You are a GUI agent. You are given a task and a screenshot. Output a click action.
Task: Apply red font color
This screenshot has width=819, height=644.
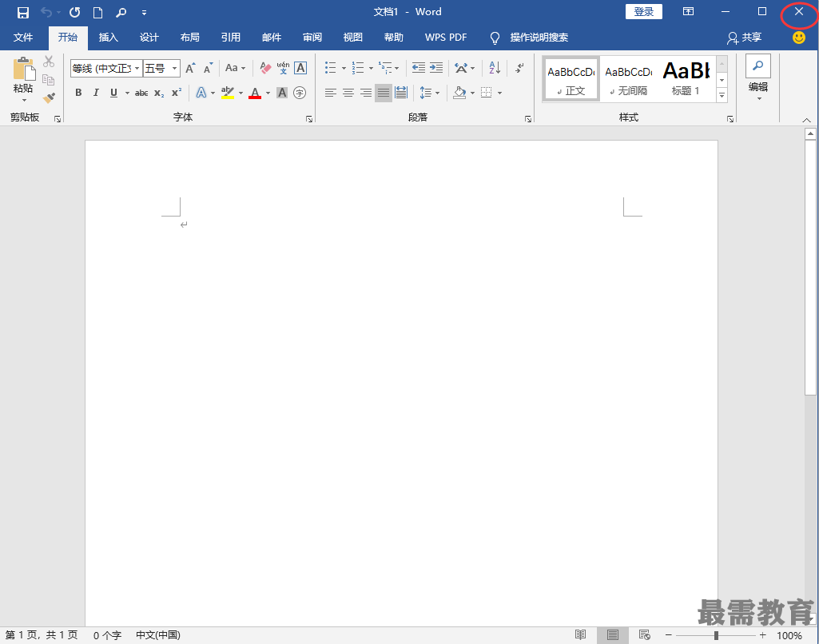point(255,93)
